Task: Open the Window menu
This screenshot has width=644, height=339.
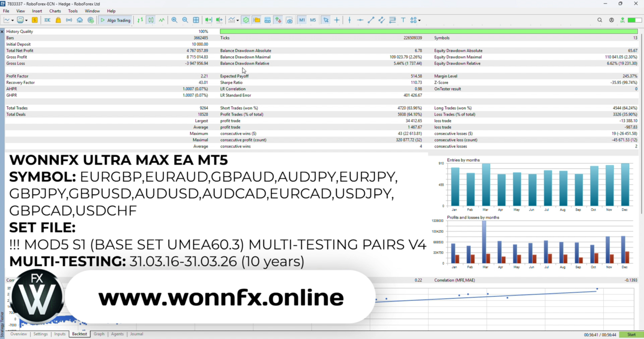Action: click(x=92, y=11)
